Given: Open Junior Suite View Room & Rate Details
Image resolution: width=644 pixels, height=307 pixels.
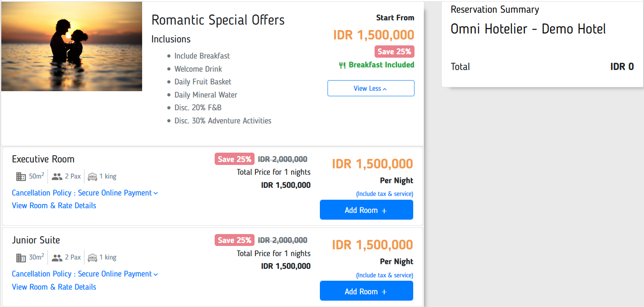Looking at the screenshot, I should (54, 287).
